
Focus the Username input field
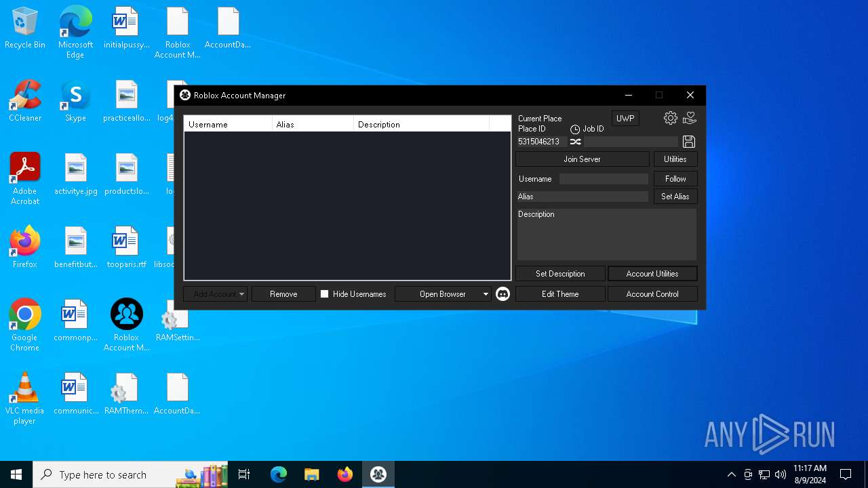tap(604, 179)
